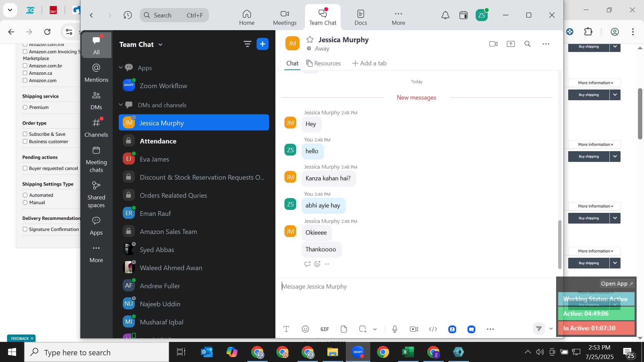The width and height of the screenshot is (644, 362).
Task: Expand the Team Chat title dropdown
Action: pos(160,45)
